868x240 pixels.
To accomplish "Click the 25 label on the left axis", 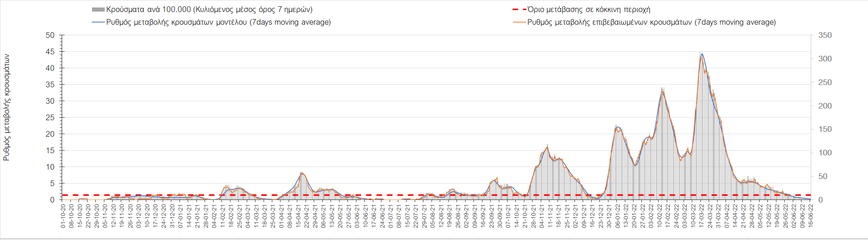I will [50, 118].
